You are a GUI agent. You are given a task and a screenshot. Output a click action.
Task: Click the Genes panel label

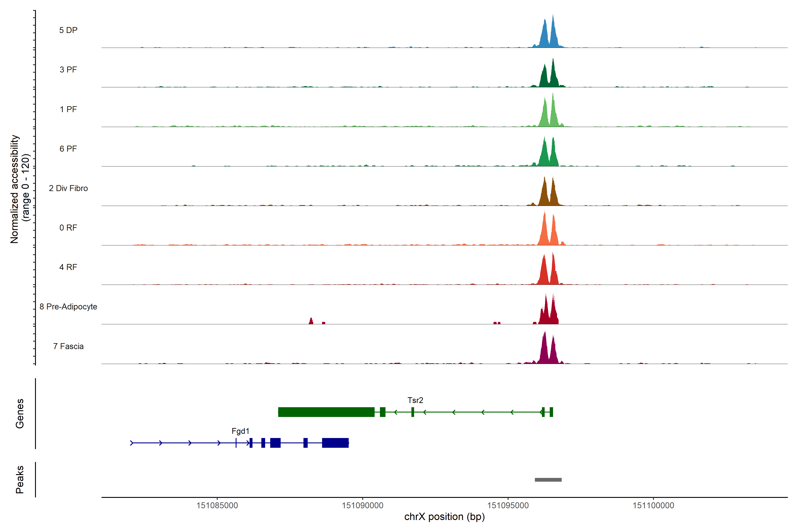click(20, 413)
